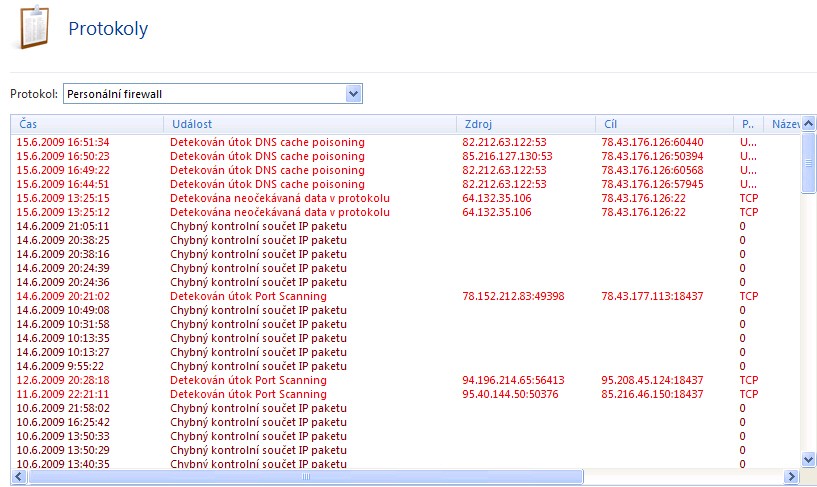Select the 10.6.2009 21:58:02 log row

point(405,408)
